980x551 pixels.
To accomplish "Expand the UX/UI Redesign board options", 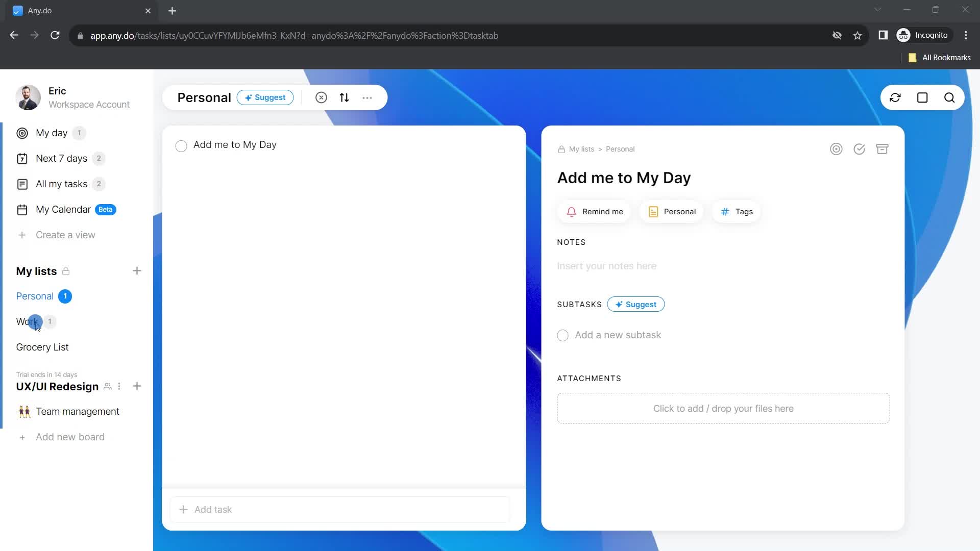I will pyautogui.click(x=119, y=386).
